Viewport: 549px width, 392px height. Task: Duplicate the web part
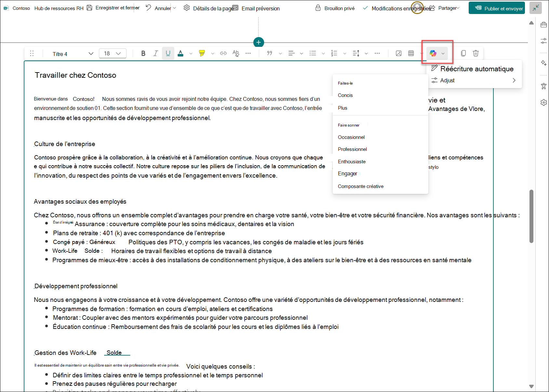point(463,53)
